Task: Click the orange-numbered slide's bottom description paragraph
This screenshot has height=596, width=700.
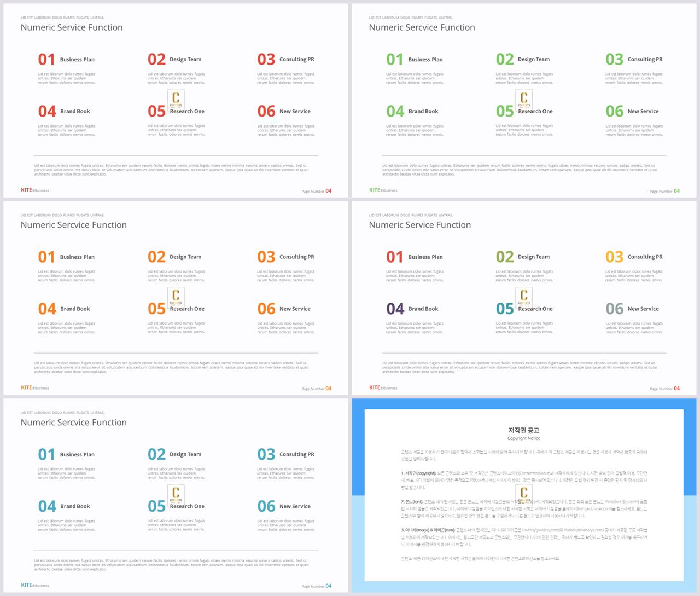Action: (171, 367)
